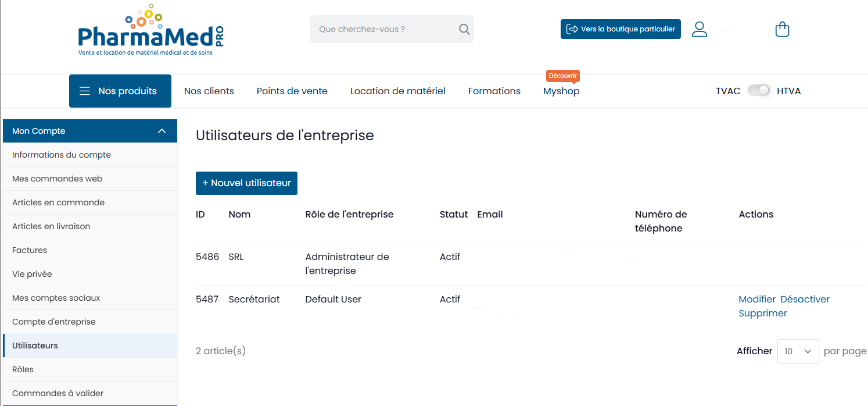Click the + Nouvel utilisateur button
The width and height of the screenshot is (868, 406).
(x=246, y=183)
